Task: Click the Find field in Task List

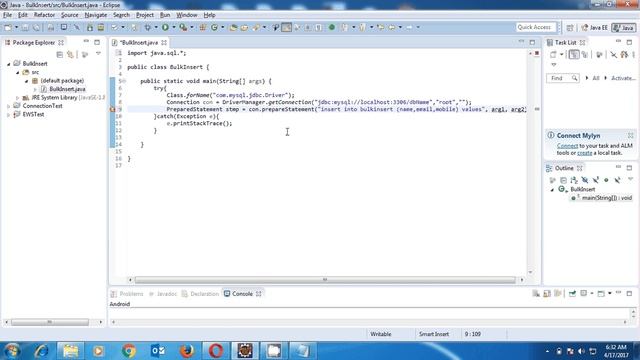Action: 562,78
